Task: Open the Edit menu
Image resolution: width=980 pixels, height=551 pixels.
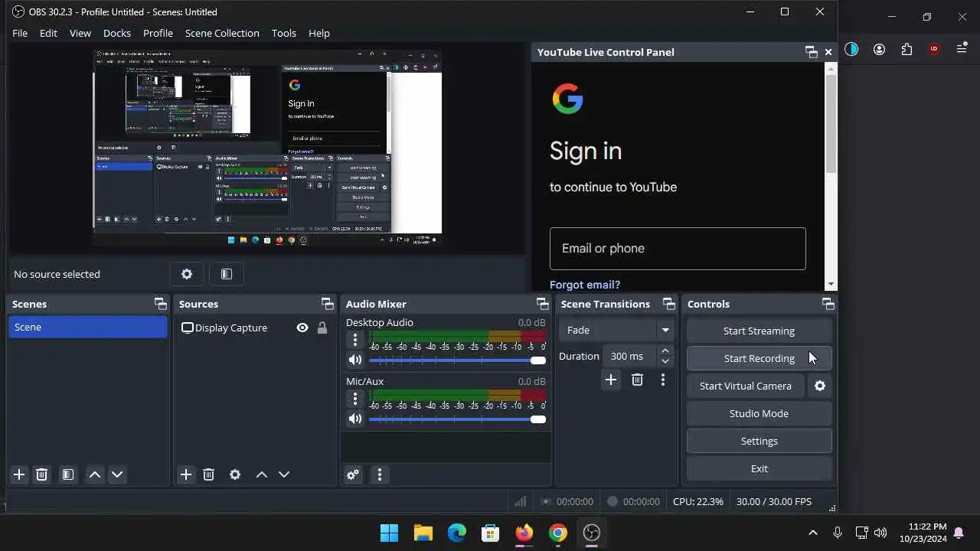Action: tap(48, 33)
